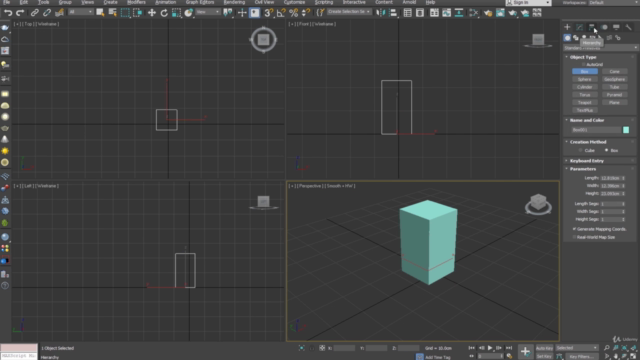The width and height of the screenshot is (640, 360).
Task: Open the Create Selection Set dropdown
Action: pyautogui.click(x=349, y=12)
